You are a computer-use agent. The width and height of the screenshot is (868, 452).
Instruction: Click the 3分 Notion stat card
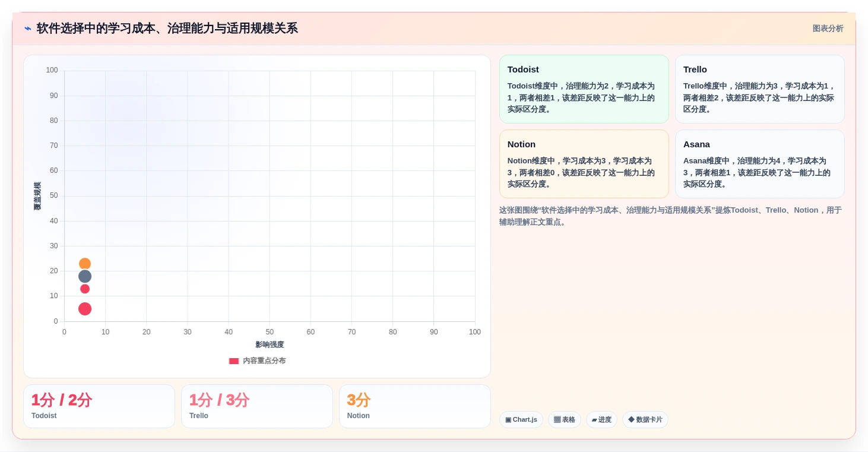[415, 406]
